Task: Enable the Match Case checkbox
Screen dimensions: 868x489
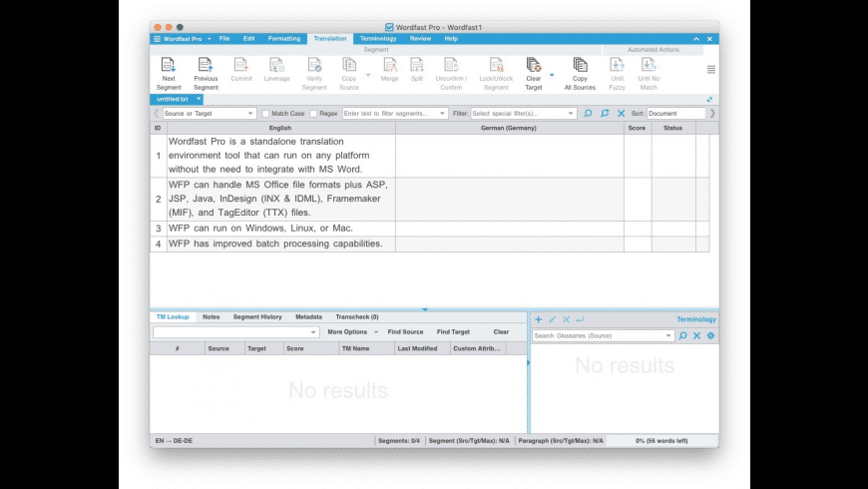Action: 265,114
